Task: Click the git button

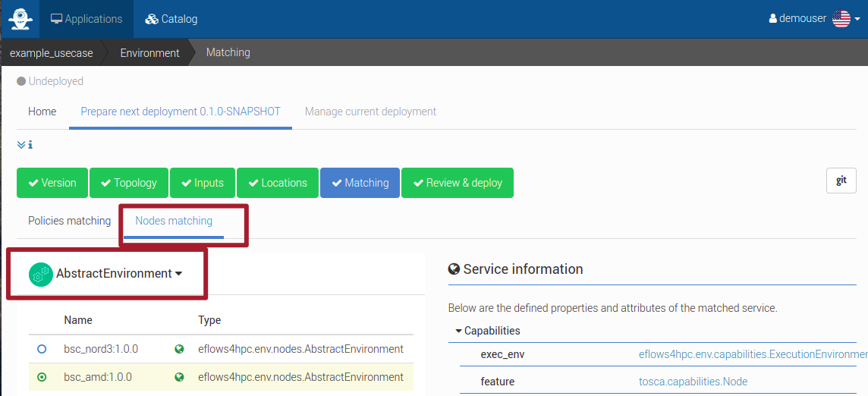Action: 841,181
